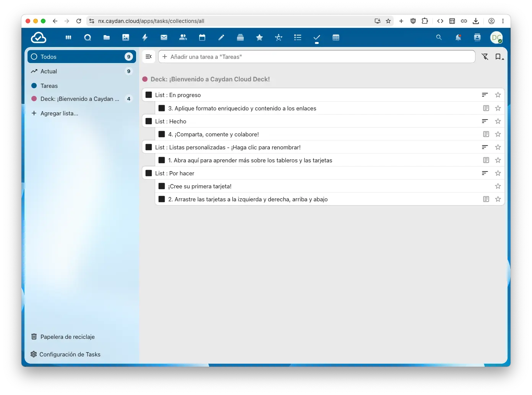
Task: Tick the '4. ¡Comparta, comente y colabore!' checkbox
Action: tap(162, 134)
